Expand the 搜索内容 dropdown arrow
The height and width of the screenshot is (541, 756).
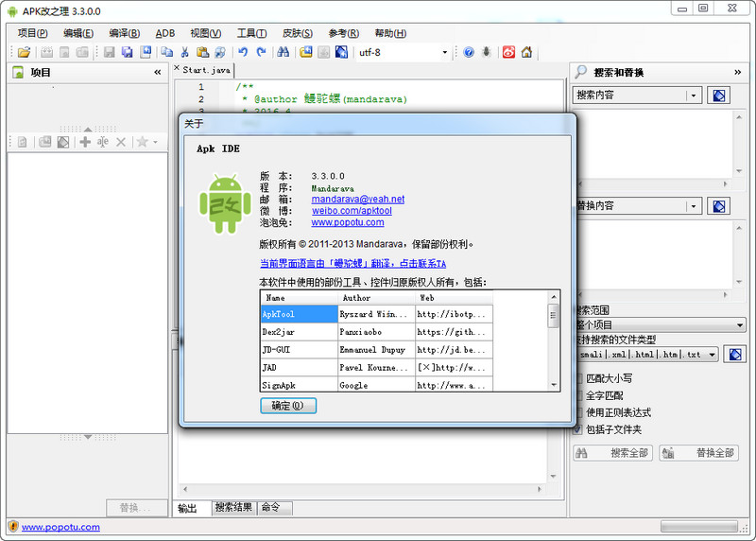coord(694,96)
